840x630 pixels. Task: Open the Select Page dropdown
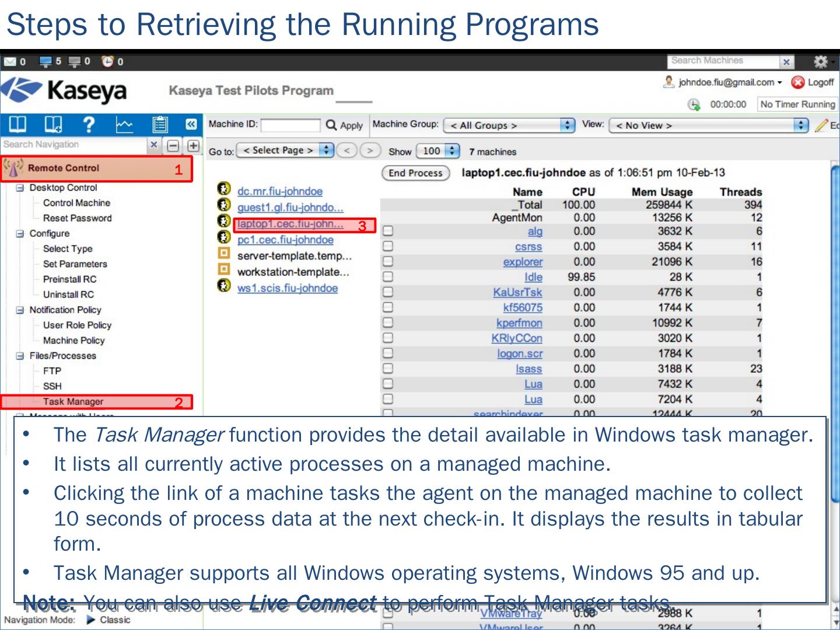pos(285,150)
